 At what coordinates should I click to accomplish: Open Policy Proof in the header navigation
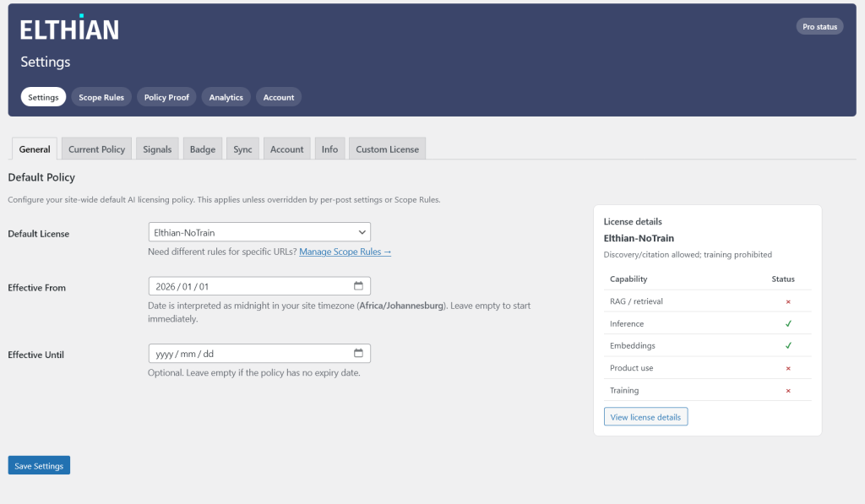click(x=166, y=97)
